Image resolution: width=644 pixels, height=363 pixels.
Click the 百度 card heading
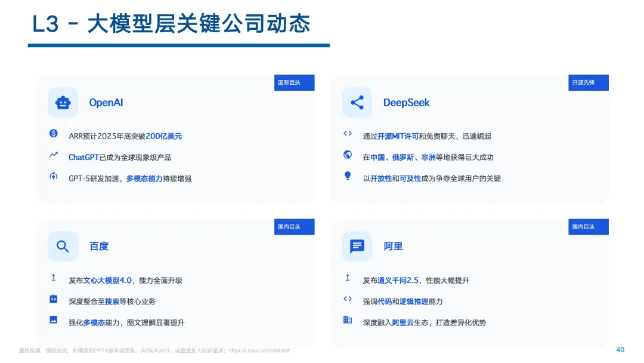tap(99, 246)
